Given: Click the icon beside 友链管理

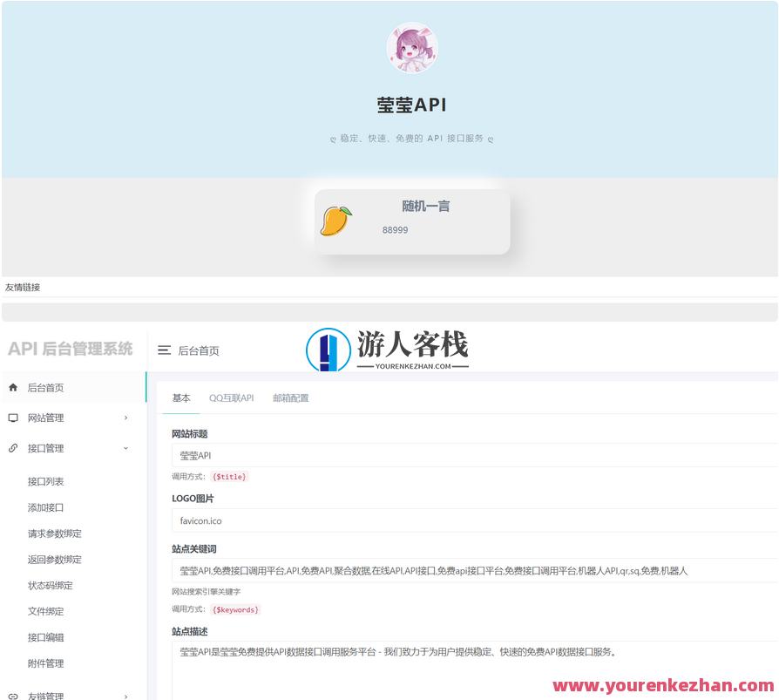Looking at the screenshot, I should 12,695.
